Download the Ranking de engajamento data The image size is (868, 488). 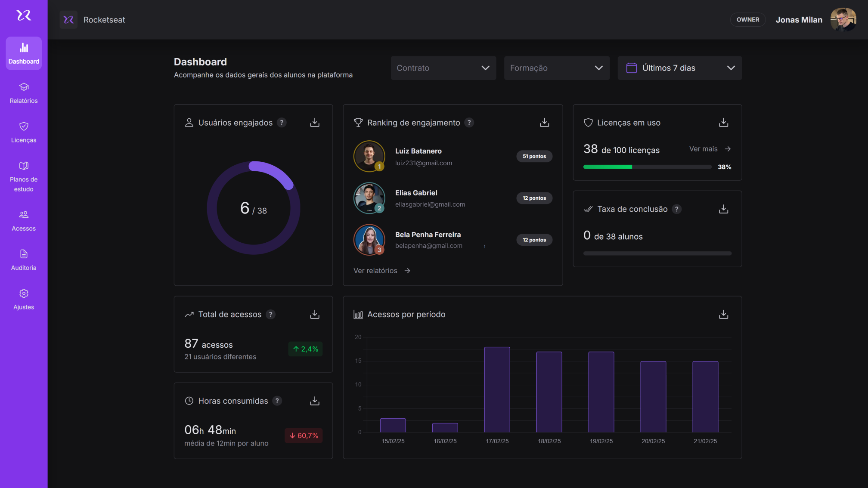pos(544,122)
